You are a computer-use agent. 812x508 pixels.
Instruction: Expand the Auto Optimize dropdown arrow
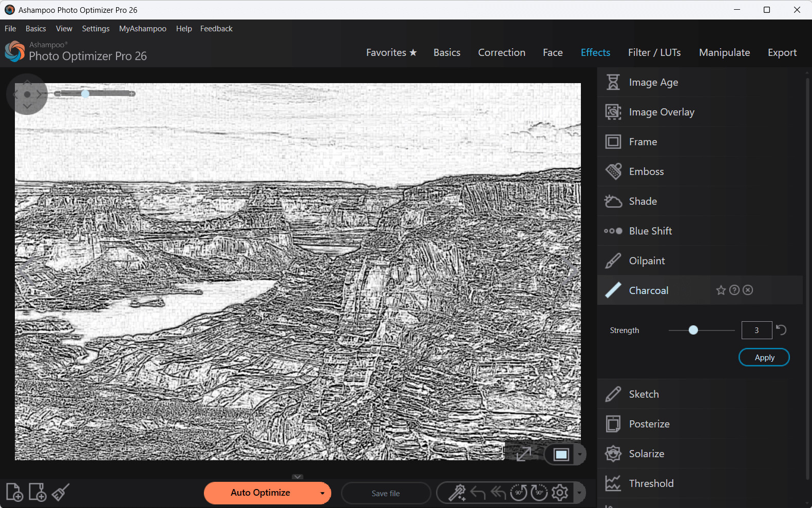click(x=322, y=493)
